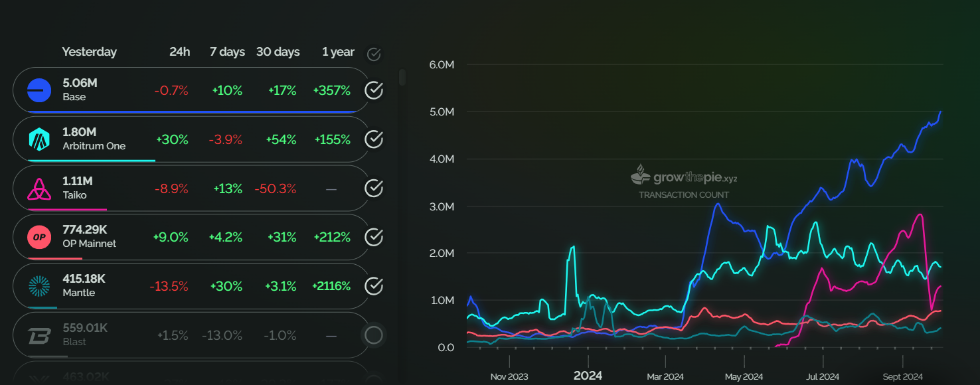This screenshot has width=980, height=385.
Task: Click the 6.0M y-axis label
Action: pyautogui.click(x=442, y=65)
